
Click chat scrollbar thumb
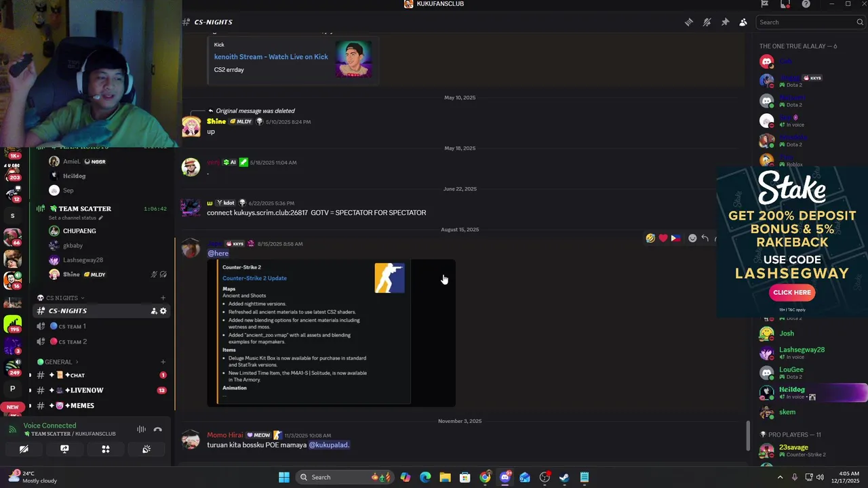(748, 436)
